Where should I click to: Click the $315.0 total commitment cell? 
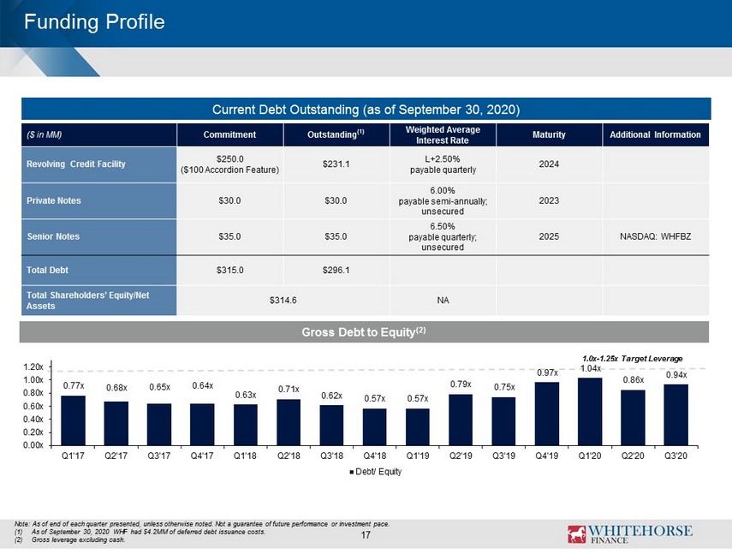coord(229,270)
